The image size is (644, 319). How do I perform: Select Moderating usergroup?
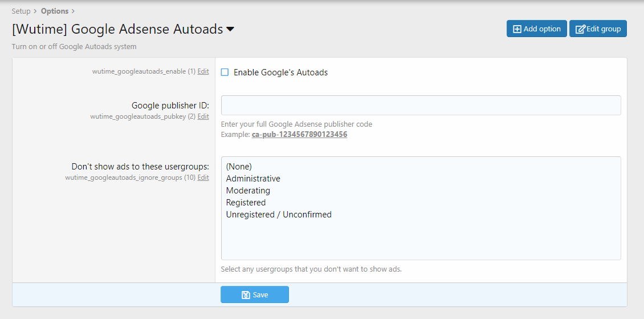click(421, 191)
